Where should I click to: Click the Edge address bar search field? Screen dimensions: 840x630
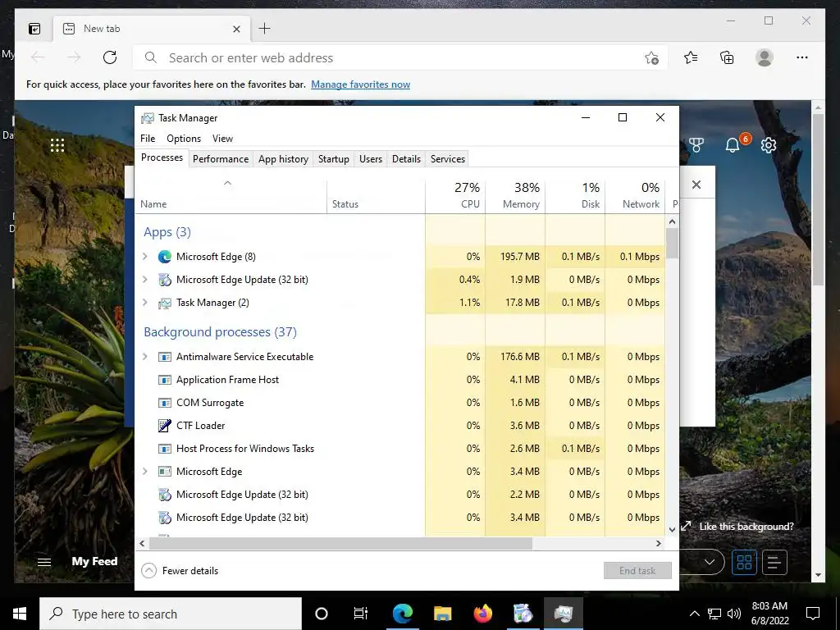tap(399, 58)
